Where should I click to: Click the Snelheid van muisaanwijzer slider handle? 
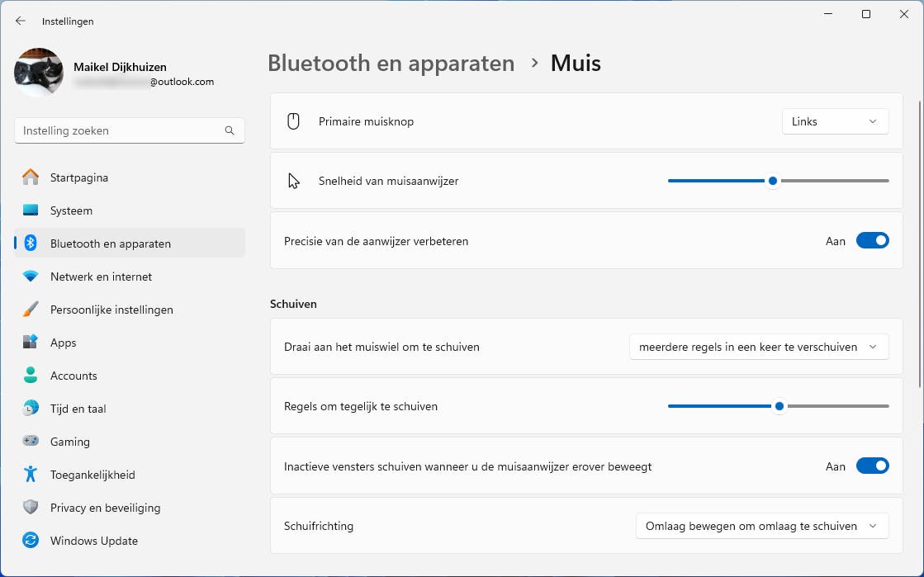[x=773, y=181]
